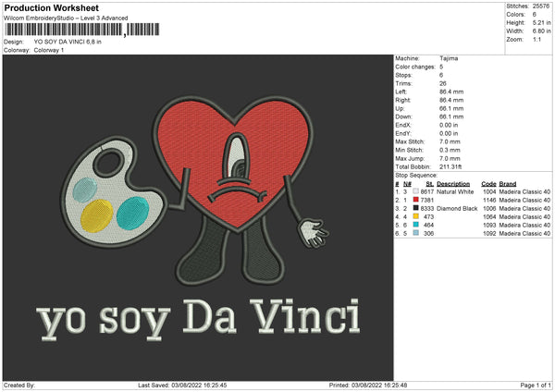Viewport: 555px width, 392px height.
Task: Click the paint palette in the design preview
Action: [113, 192]
